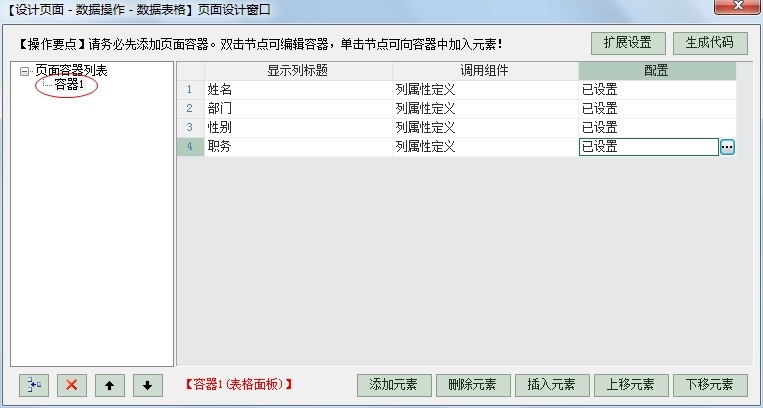This screenshot has height=408, width=763.
Task: Close the 页面设计窗口 window
Action: pos(738,6)
